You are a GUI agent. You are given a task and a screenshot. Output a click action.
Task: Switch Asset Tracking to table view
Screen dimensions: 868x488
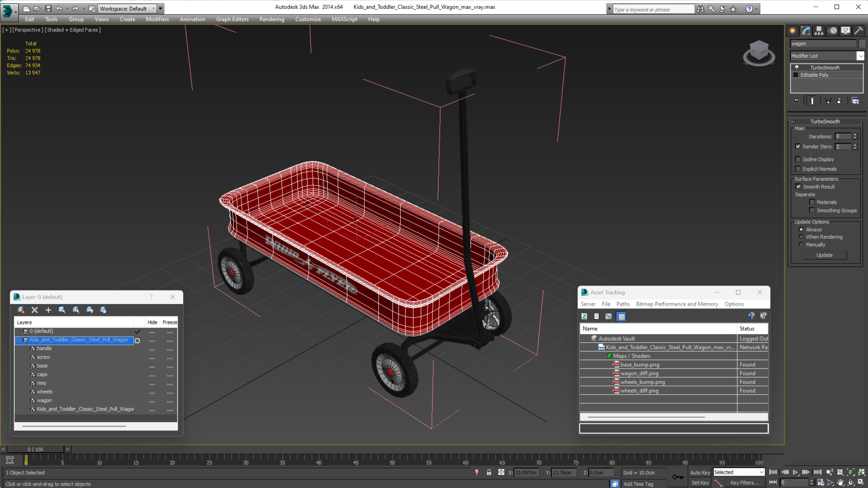pyautogui.click(x=621, y=316)
